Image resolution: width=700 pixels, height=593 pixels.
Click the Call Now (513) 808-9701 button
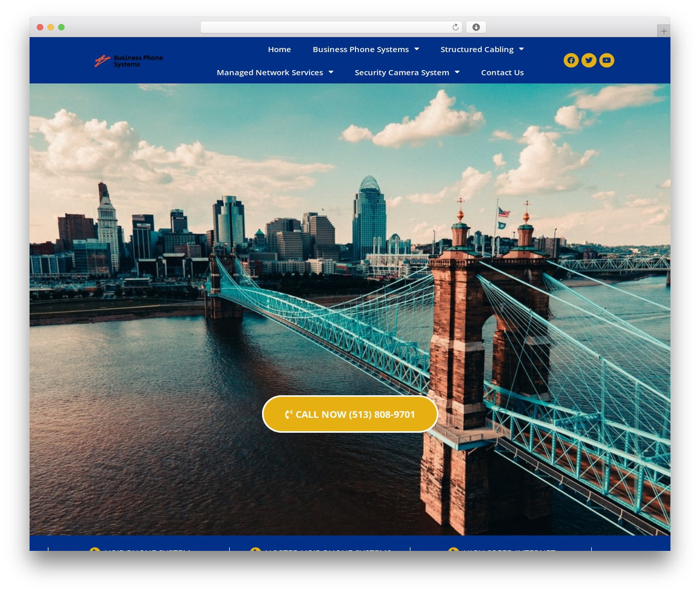[x=350, y=414]
